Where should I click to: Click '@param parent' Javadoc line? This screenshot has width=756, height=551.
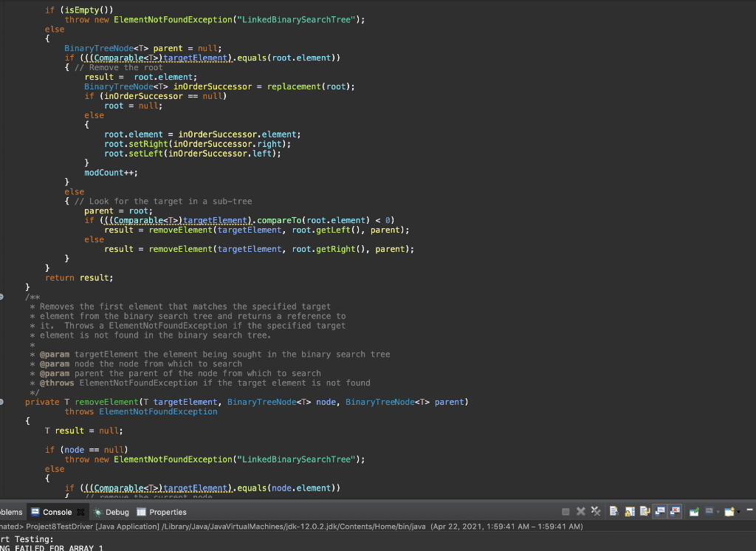click(x=180, y=374)
